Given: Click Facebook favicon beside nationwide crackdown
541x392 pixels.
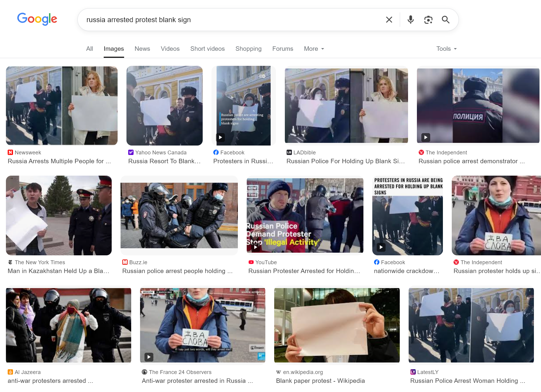Looking at the screenshot, I should coord(377,262).
